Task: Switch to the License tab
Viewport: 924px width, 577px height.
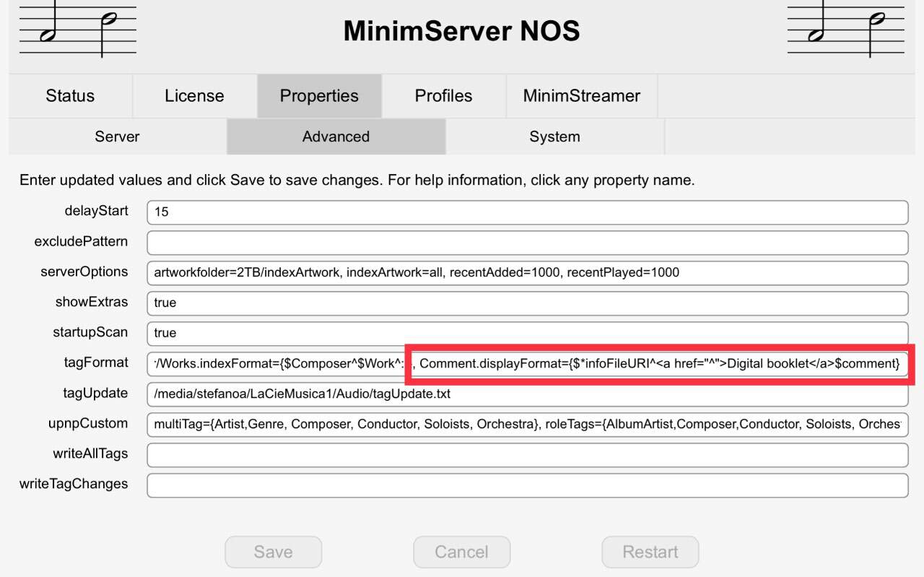Action: click(x=194, y=96)
